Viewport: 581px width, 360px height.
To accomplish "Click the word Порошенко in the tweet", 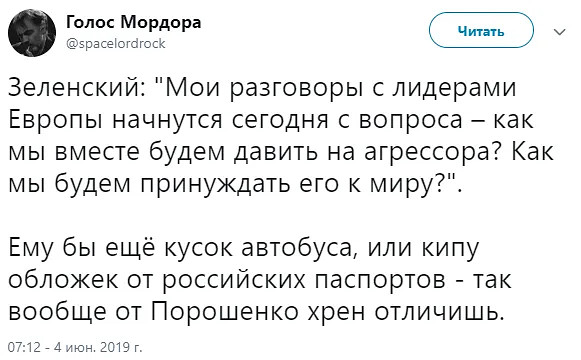I will [225, 312].
